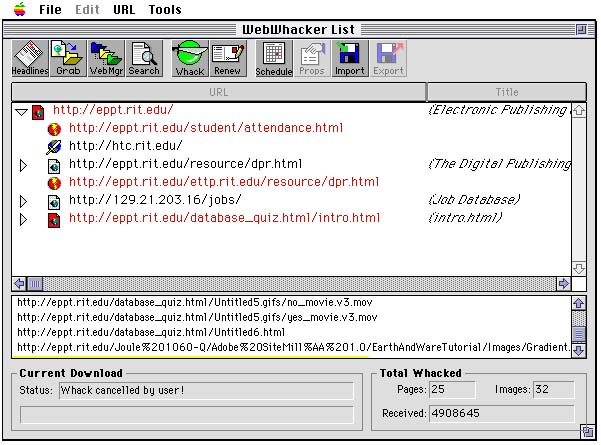Click the horizontal scrollbar thumb
This screenshot has width=601, height=445.
click(35, 284)
